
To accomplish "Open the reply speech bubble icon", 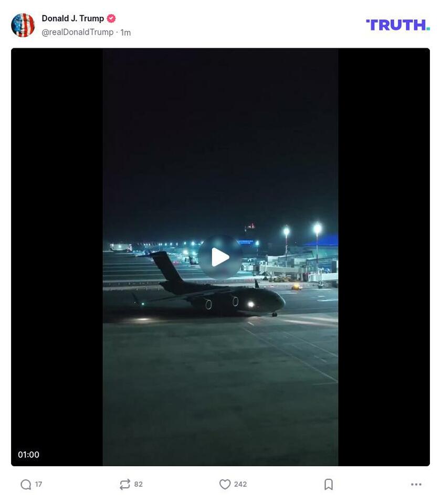I will (26, 485).
